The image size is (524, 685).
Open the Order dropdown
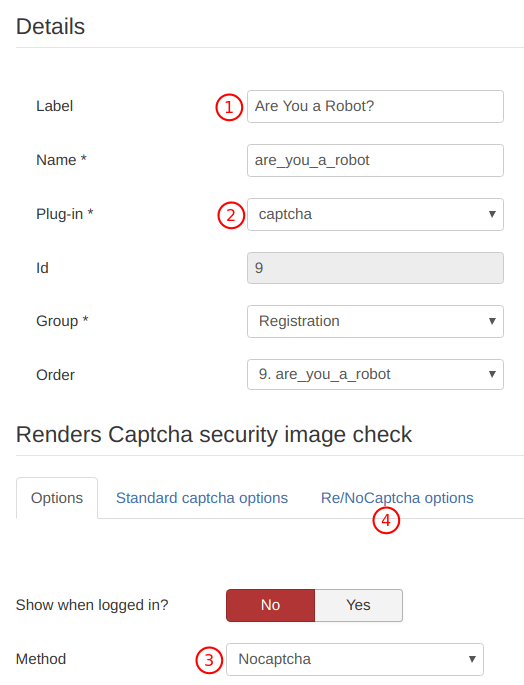click(x=375, y=374)
